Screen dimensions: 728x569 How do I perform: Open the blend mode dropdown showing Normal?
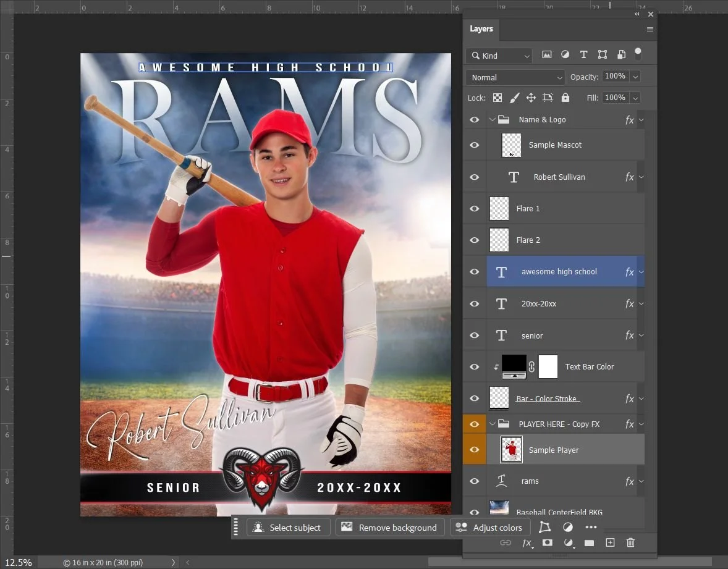515,77
